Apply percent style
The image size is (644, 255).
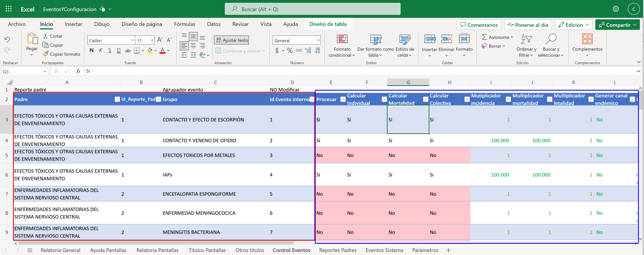290,51
